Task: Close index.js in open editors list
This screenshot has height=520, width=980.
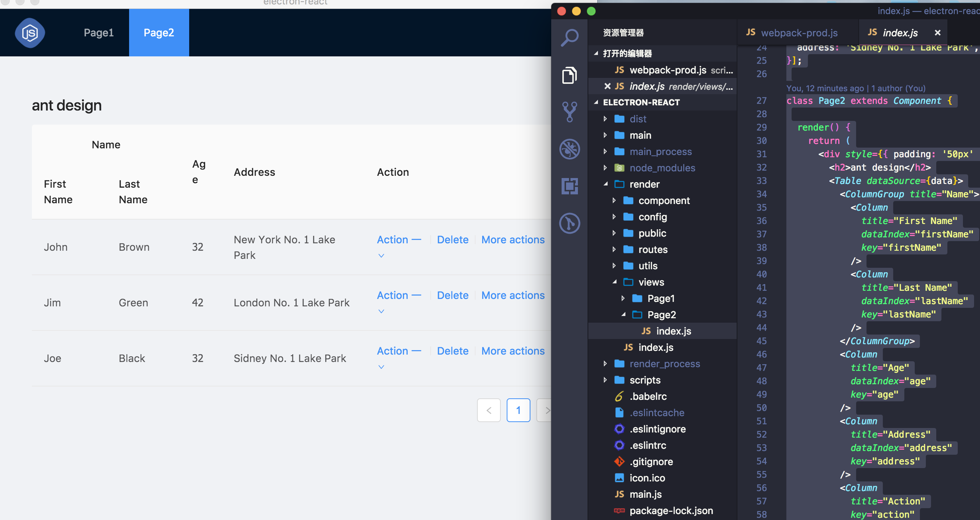Action: 607,86
